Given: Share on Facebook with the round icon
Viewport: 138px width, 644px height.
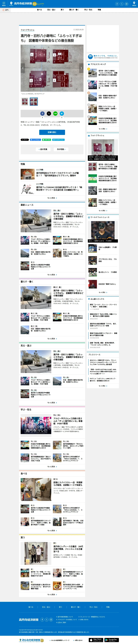Looking at the screenshot, I should 42,113.
